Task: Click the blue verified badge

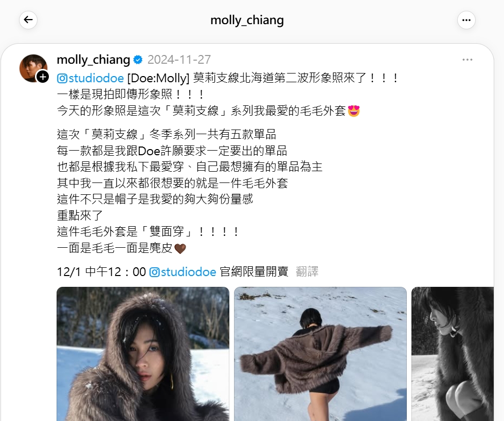Action: pos(138,60)
